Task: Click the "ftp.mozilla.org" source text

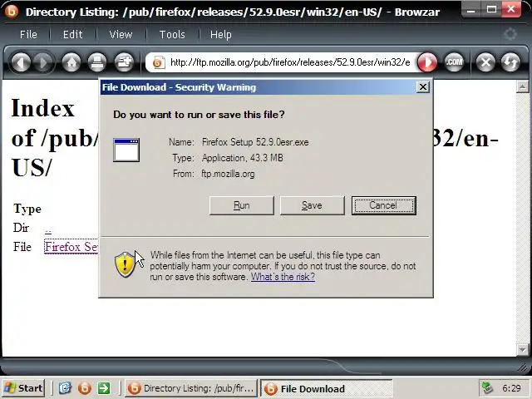Action: pyautogui.click(x=228, y=174)
